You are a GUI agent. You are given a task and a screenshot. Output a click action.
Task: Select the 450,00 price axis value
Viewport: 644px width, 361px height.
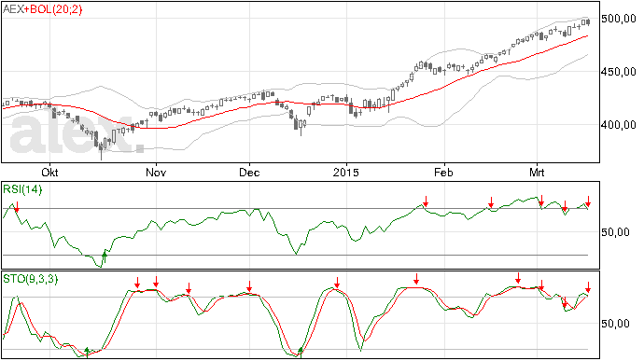click(x=619, y=72)
